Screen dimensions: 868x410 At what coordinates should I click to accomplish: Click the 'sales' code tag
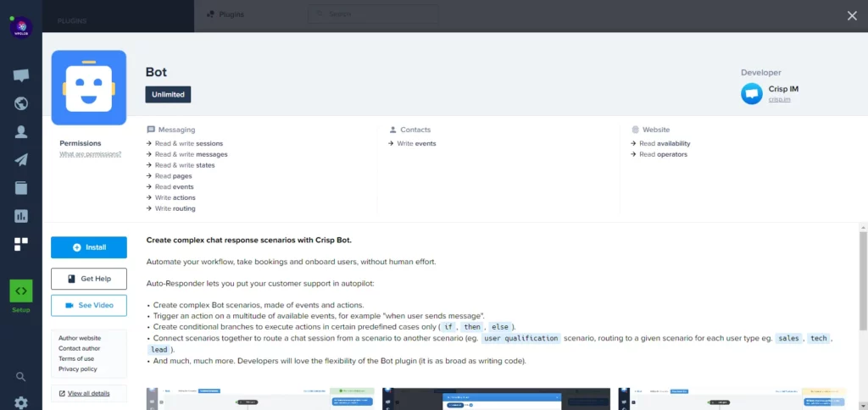tap(788, 338)
